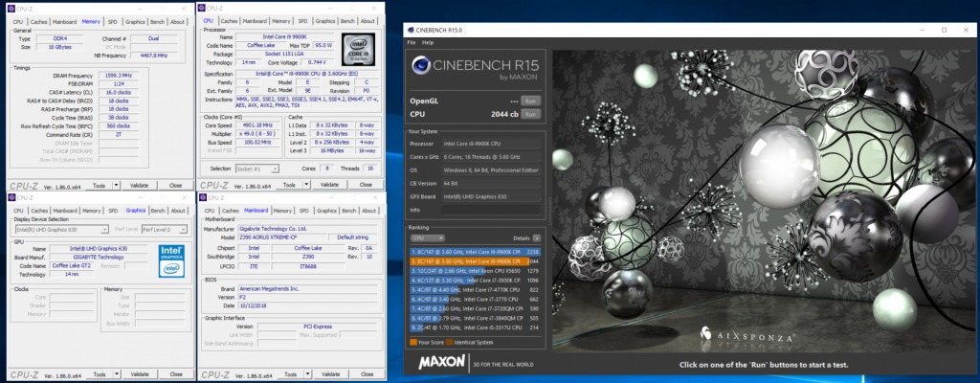Screen dimensions: 980x383
Task: Click Validate in the Memory CPU-Z window
Action: [x=139, y=185]
